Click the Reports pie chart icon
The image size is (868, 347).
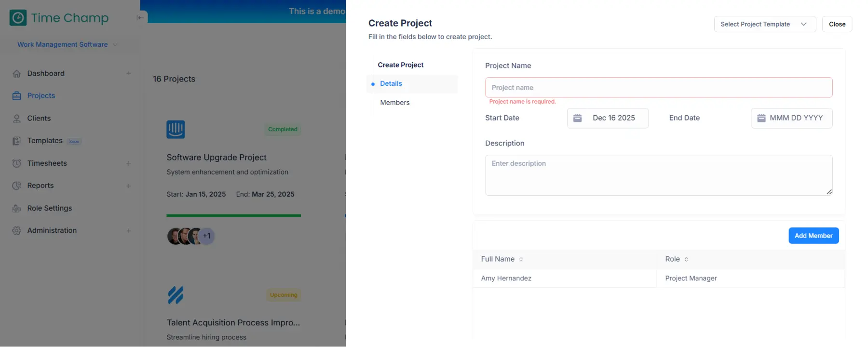(17, 186)
